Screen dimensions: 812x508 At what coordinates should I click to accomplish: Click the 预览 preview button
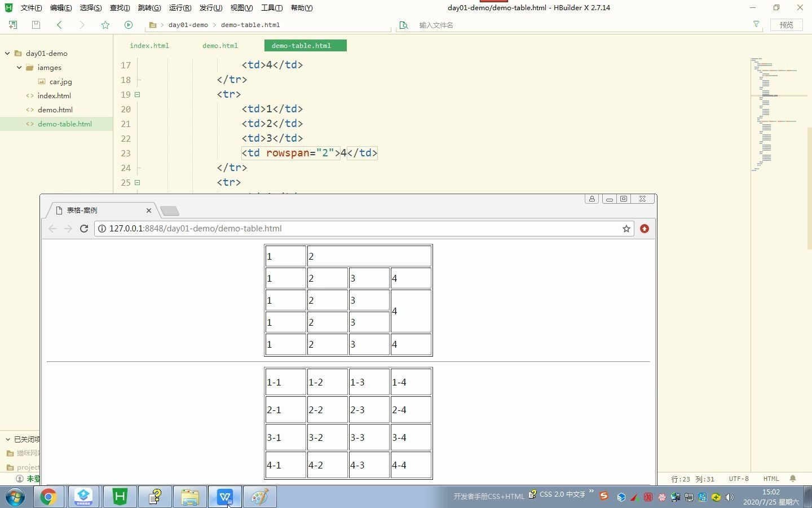click(x=787, y=25)
